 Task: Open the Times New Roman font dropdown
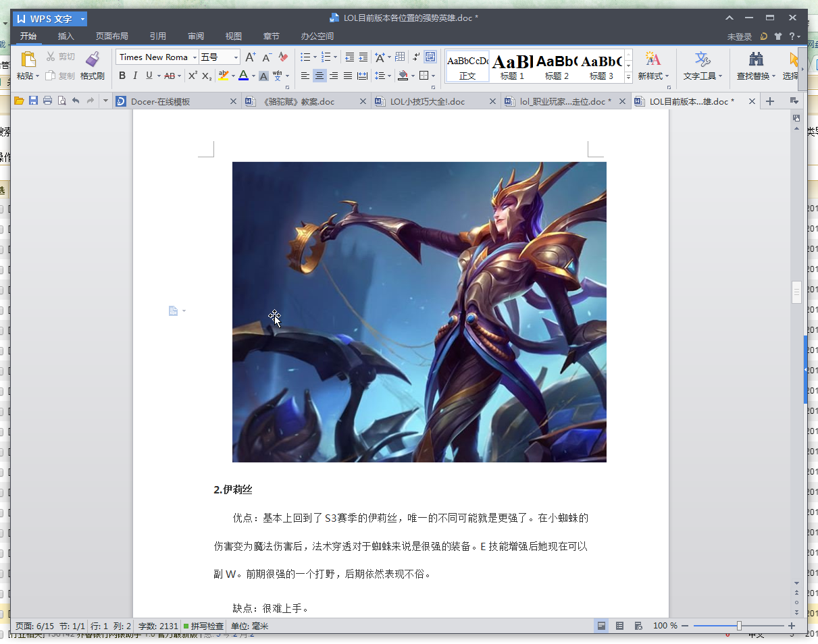[195, 57]
